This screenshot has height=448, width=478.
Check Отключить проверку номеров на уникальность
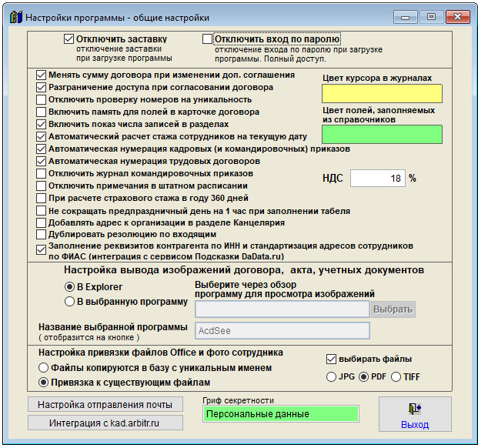tap(41, 99)
